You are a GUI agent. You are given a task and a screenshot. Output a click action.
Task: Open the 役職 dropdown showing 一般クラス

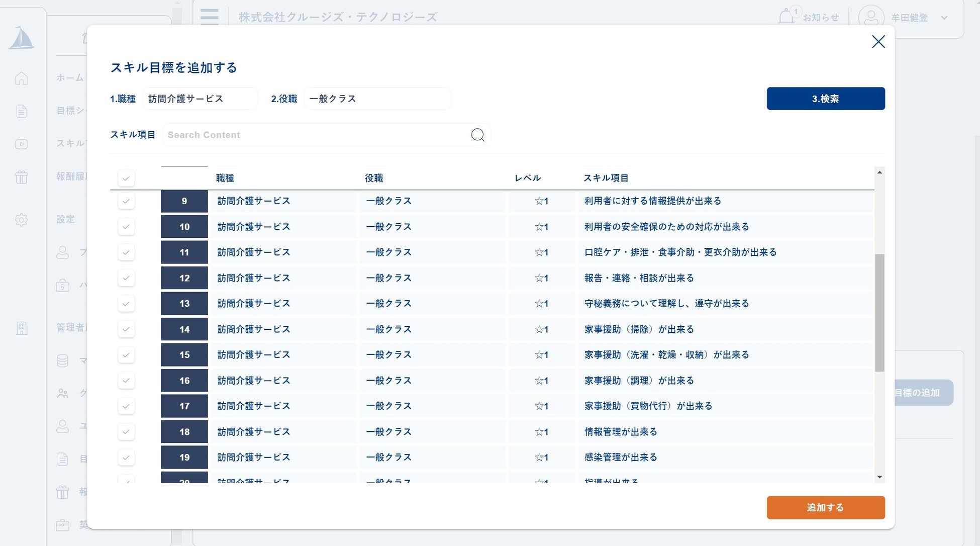point(377,99)
